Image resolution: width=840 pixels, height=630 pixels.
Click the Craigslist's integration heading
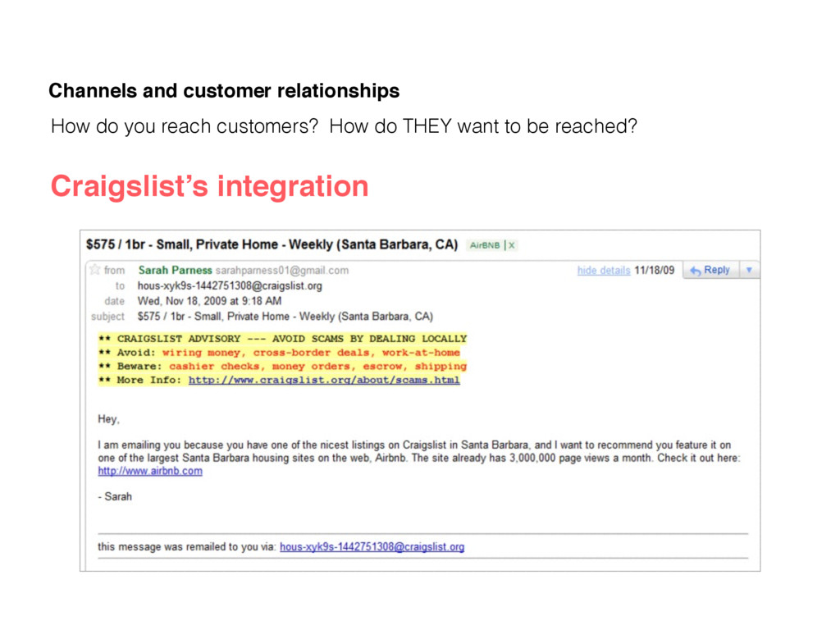pyautogui.click(x=209, y=186)
